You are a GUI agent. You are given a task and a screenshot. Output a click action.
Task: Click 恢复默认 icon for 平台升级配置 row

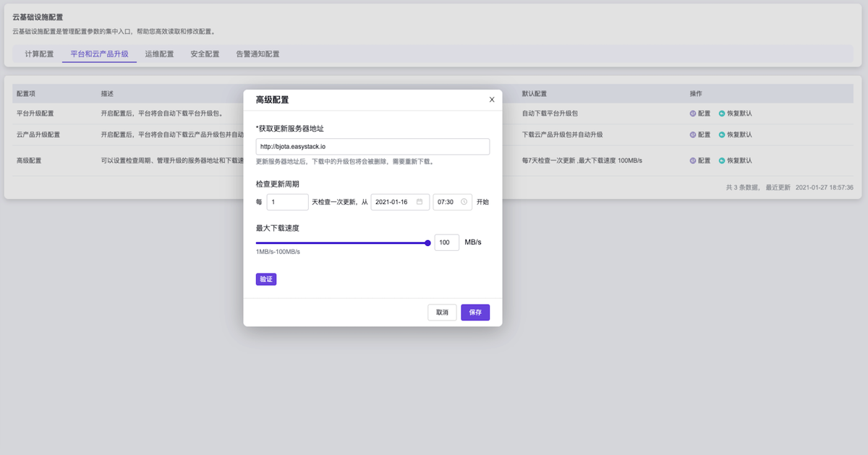click(722, 114)
